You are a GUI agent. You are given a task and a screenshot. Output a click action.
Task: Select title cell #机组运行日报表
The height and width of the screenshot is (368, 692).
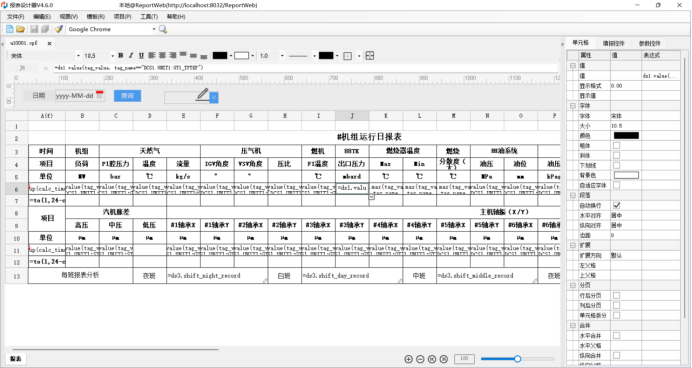(369, 137)
